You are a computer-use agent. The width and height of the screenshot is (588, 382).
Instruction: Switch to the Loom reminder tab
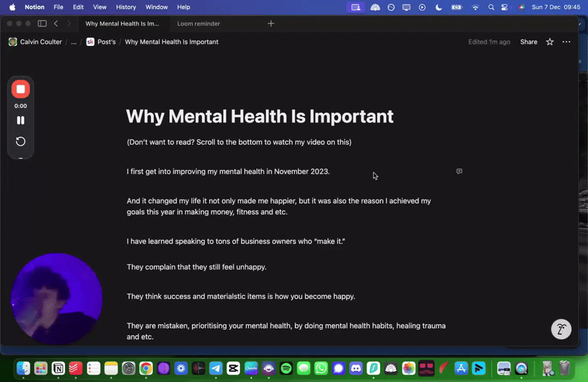pyautogui.click(x=198, y=24)
